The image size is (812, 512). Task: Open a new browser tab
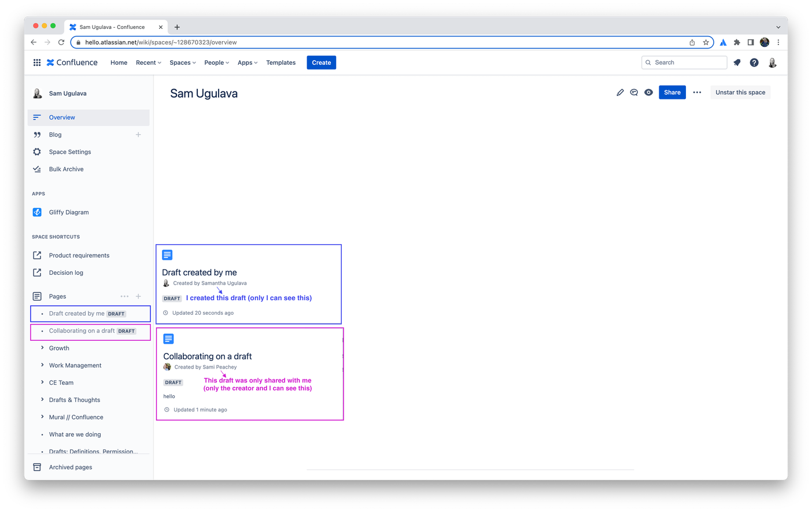[177, 27]
